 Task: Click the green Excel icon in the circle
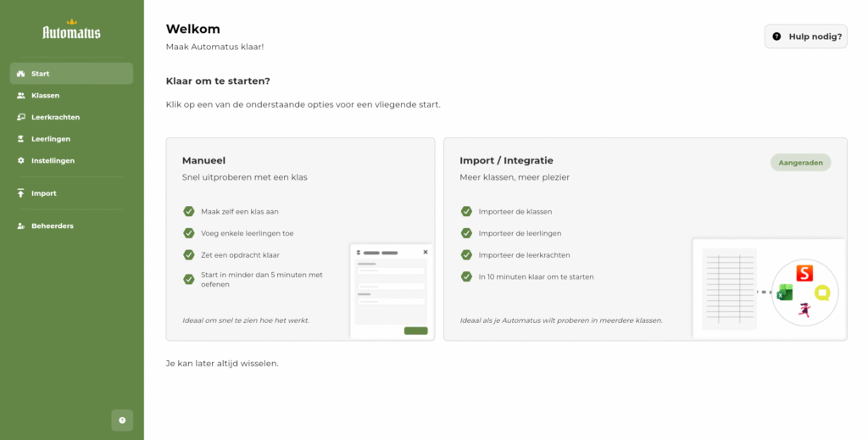pos(784,292)
